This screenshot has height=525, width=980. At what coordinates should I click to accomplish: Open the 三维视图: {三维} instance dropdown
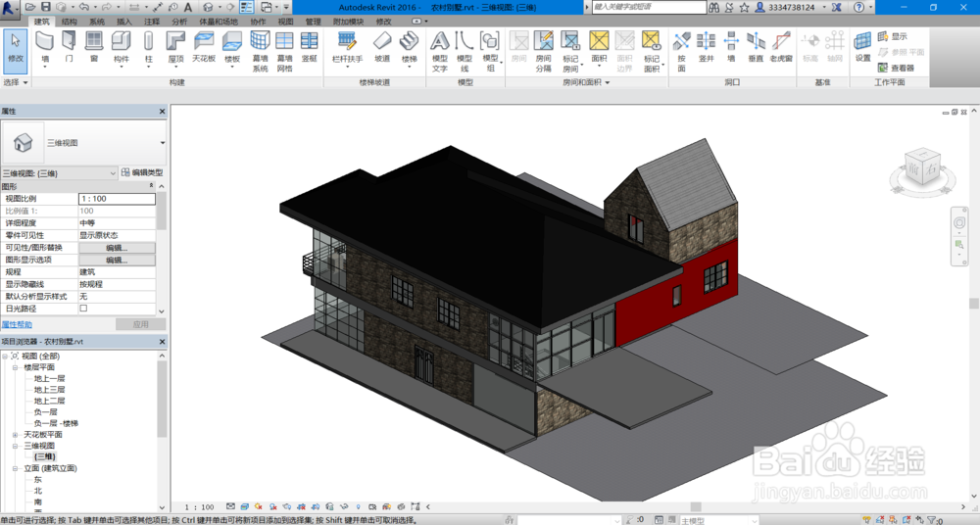tap(113, 173)
